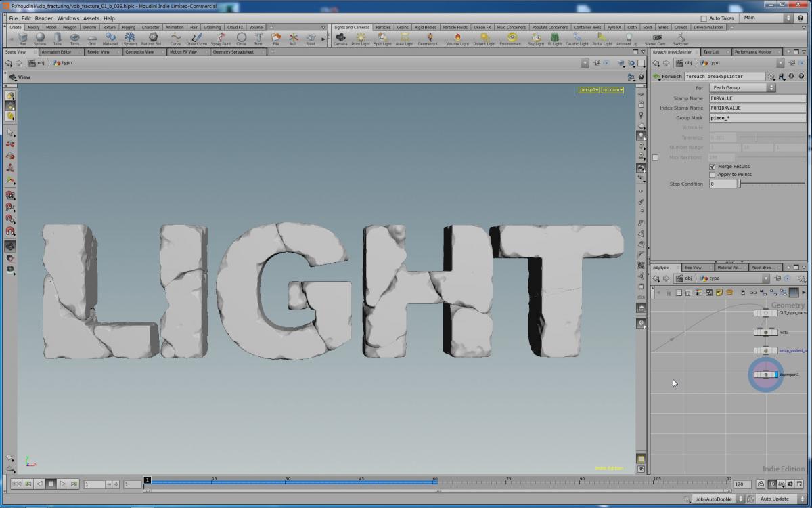Select the Box shelf tool
The image size is (812, 508).
tap(22, 39)
